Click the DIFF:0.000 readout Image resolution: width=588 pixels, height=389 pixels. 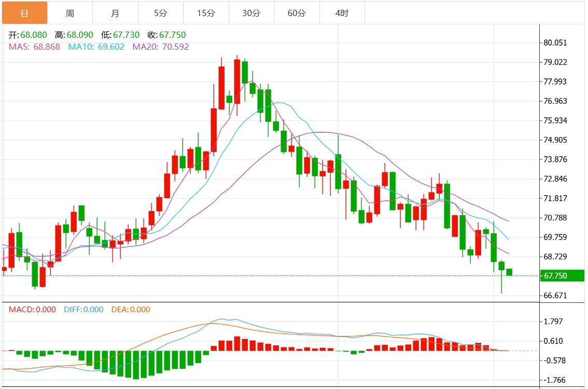(x=83, y=310)
